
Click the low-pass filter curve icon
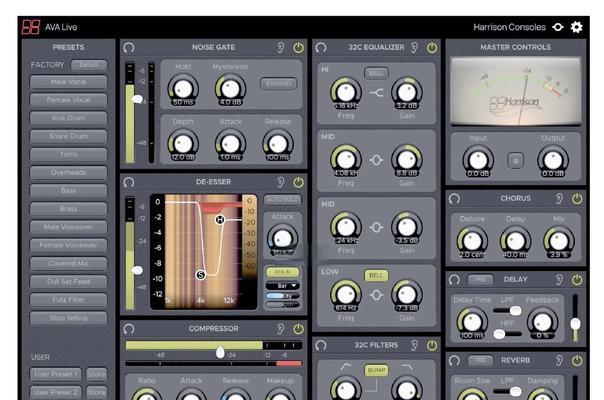[407, 366]
